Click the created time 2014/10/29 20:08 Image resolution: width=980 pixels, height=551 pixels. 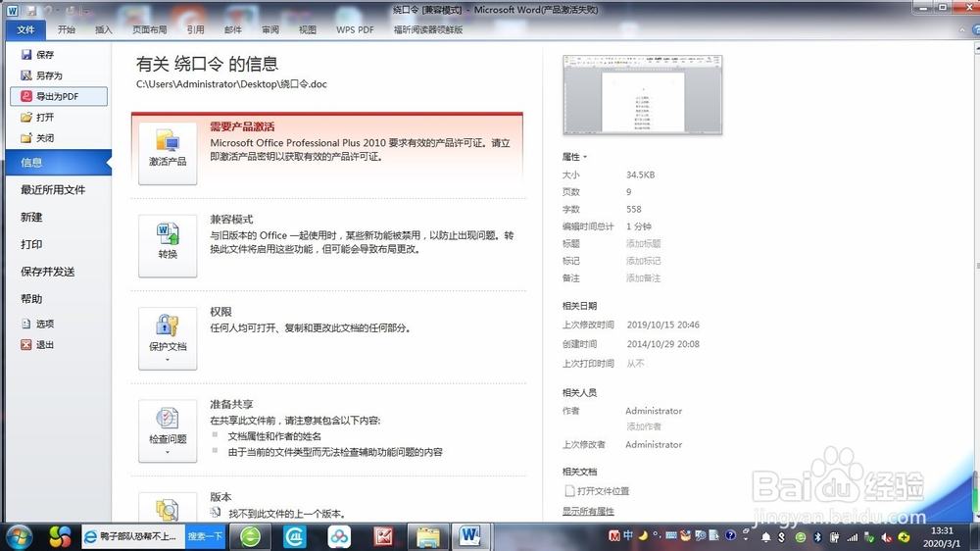[x=663, y=344]
